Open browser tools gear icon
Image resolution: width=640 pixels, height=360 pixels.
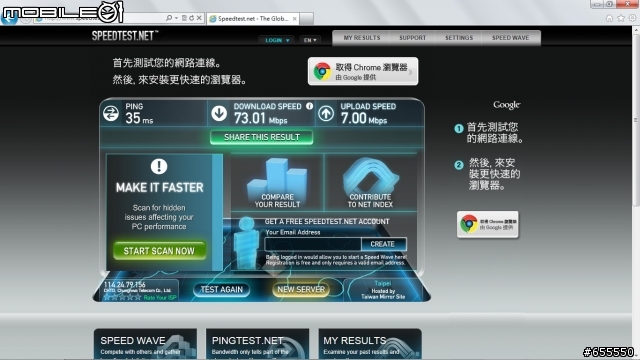tap(632, 18)
